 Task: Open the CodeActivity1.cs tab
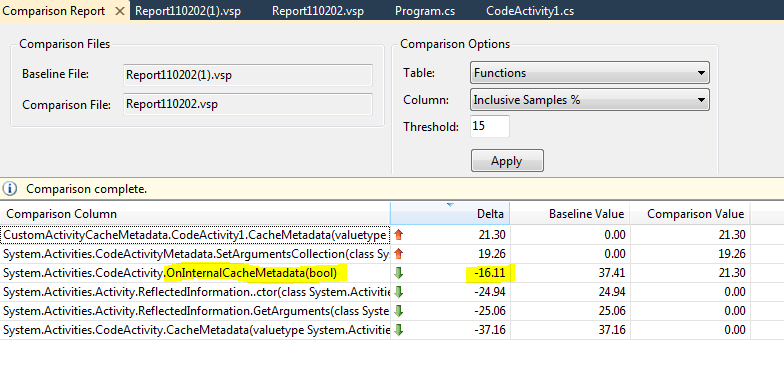click(530, 11)
